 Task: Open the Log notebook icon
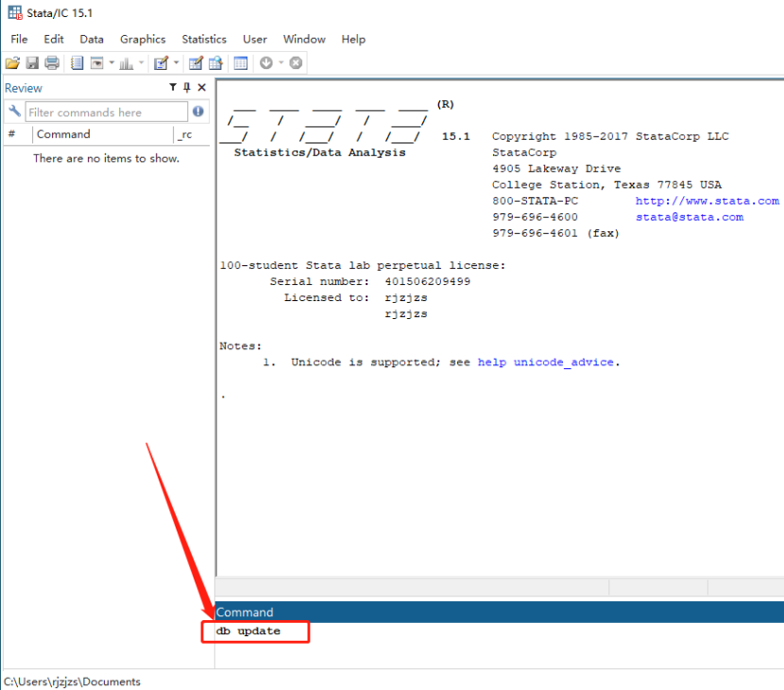[x=77, y=63]
